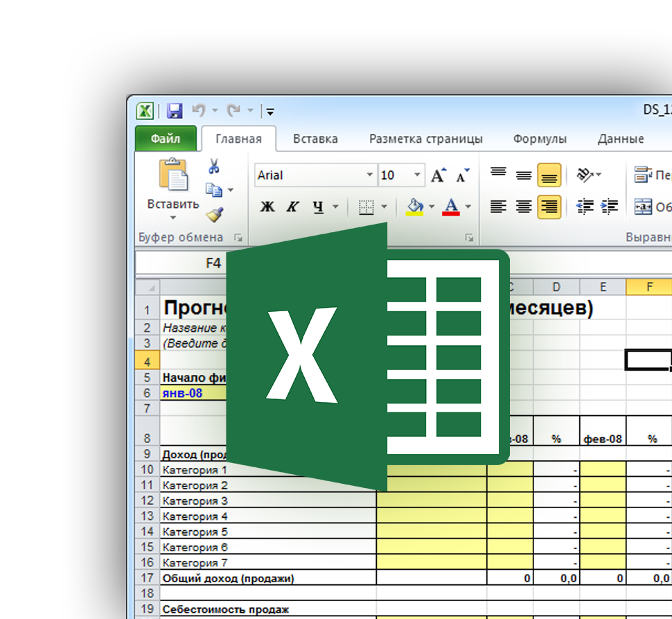Click the Select All corner button

(148, 287)
